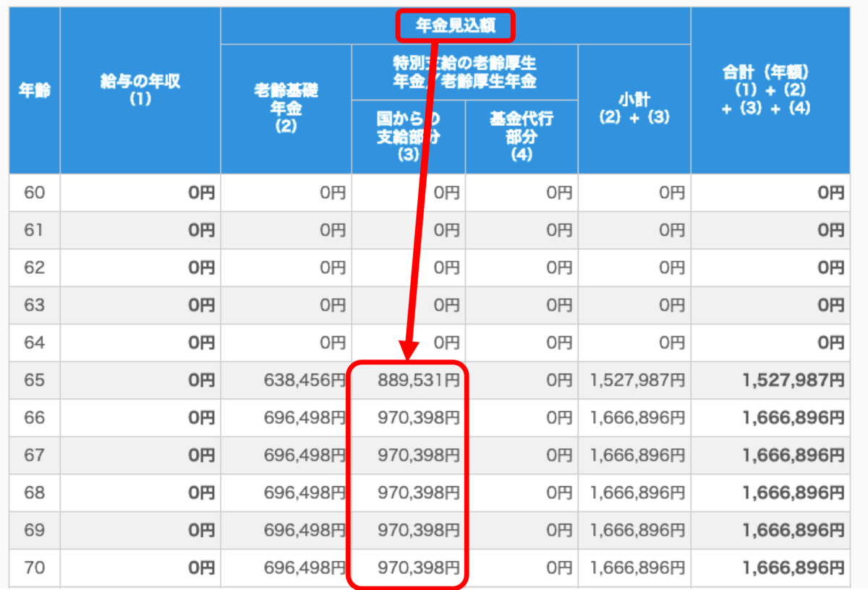868x590 pixels.
Task: Click the 小計 value 1,666,896円 at age 70
Action: pyautogui.click(x=637, y=568)
